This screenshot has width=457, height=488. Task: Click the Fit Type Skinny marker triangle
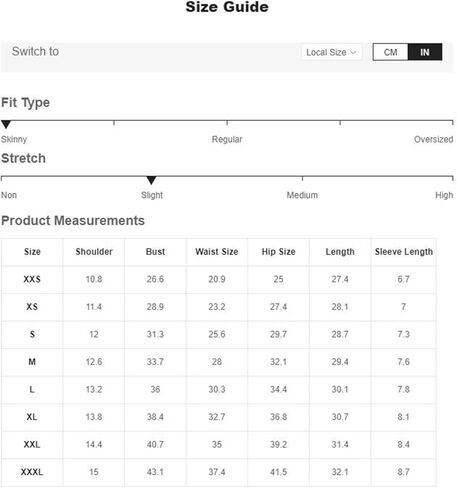pyautogui.click(x=6, y=125)
